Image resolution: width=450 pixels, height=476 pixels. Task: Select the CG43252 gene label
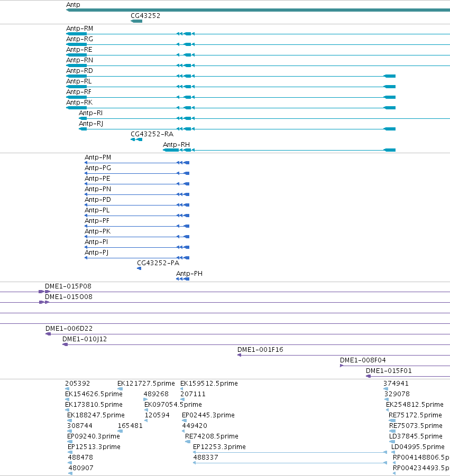pyautogui.click(x=145, y=16)
